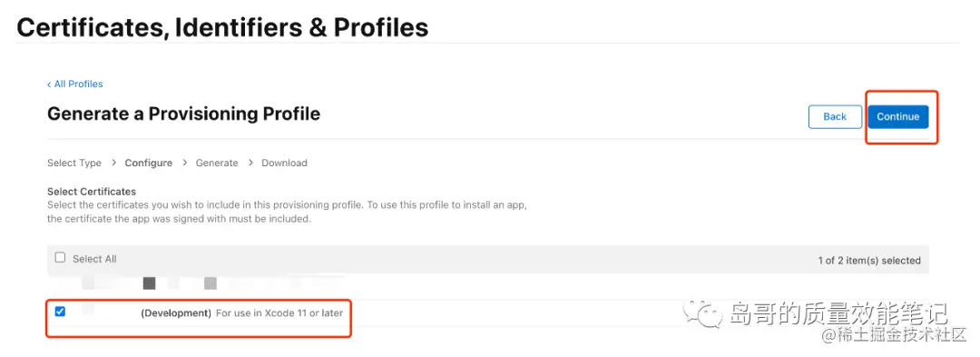The height and width of the screenshot is (357, 980).
Task: Click the back chevron beside All Profiles
Action: tap(49, 84)
